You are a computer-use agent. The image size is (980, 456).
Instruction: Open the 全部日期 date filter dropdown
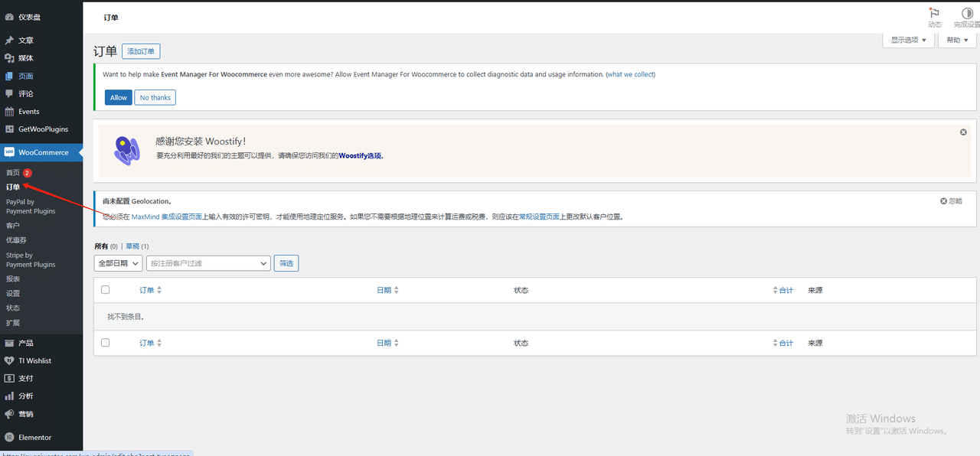coord(118,263)
